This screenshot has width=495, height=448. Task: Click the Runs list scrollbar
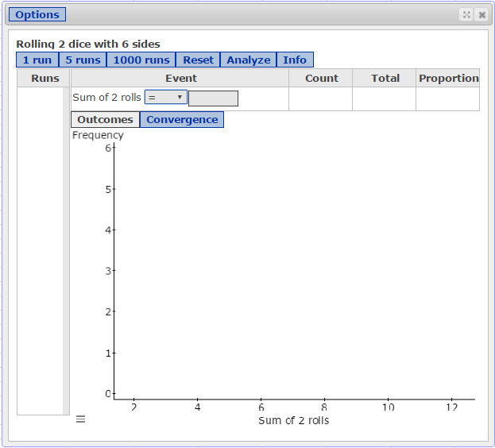66,251
